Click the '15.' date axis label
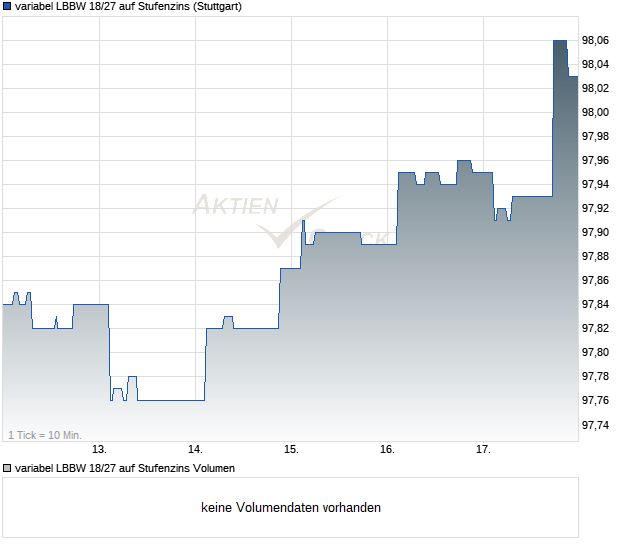The height and width of the screenshot is (546, 620). click(x=291, y=449)
